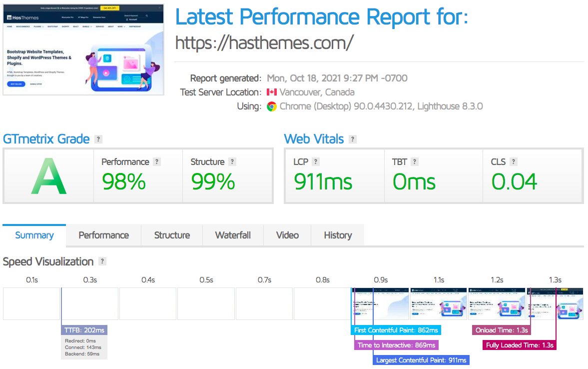This screenshot has width=588, height=369.
Task: Open Structure score help icon
Action: pos(232,162)
